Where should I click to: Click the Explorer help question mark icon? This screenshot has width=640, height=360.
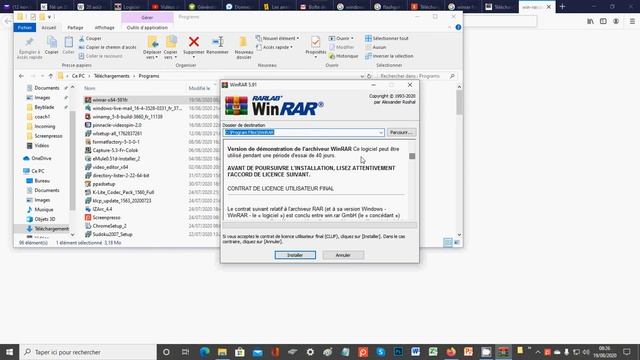click(458, 27)
